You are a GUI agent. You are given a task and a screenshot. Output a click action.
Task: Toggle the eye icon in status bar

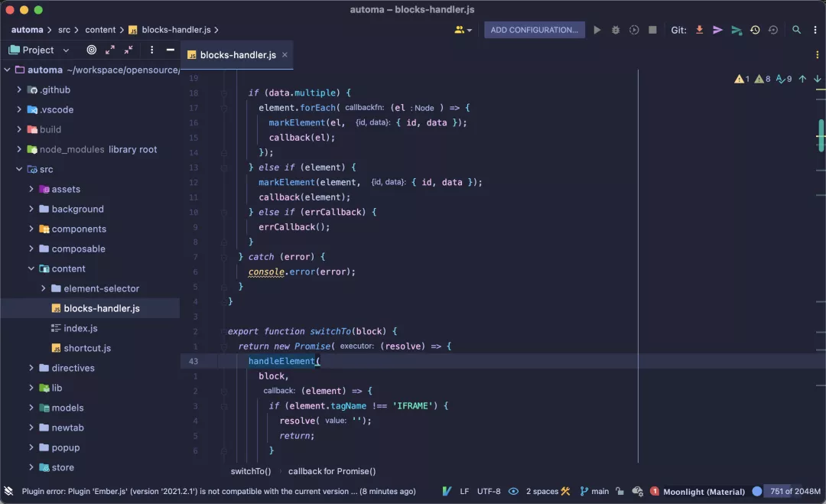513,491
